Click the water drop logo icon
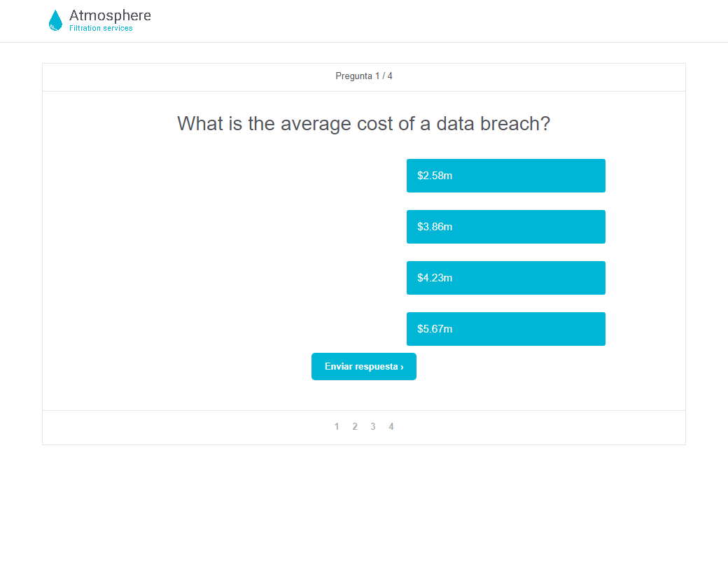The image size is (728, 574). tap(55, 20)
